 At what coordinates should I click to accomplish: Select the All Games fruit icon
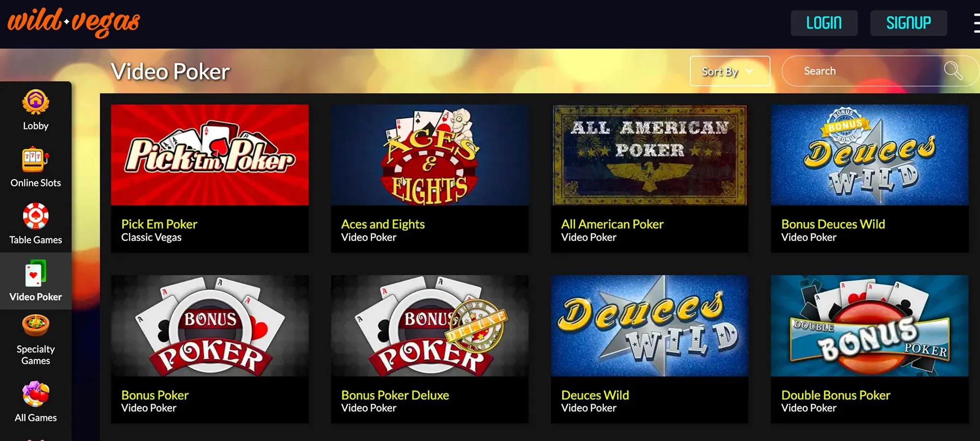pos(35,394)
